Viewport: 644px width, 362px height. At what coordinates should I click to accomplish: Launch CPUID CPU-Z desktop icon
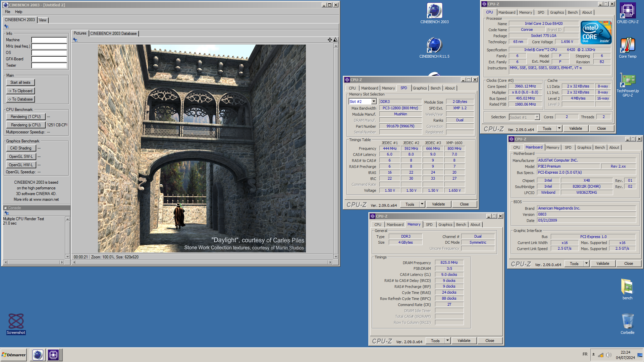tap(628, 13)
